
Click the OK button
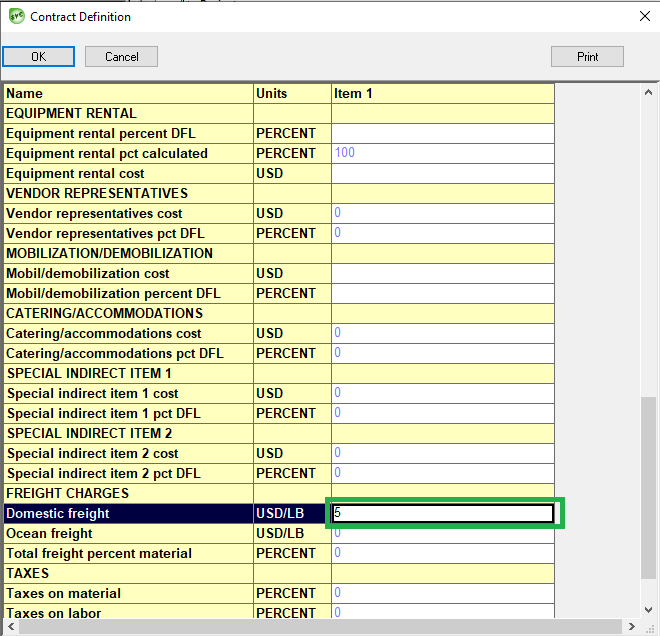click(38, 57)
